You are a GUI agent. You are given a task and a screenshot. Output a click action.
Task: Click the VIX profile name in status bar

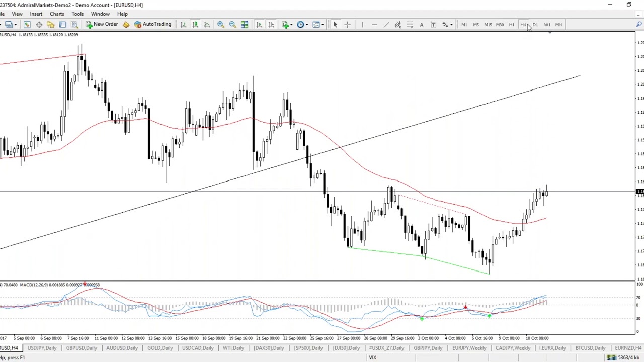tap(372, 357)
